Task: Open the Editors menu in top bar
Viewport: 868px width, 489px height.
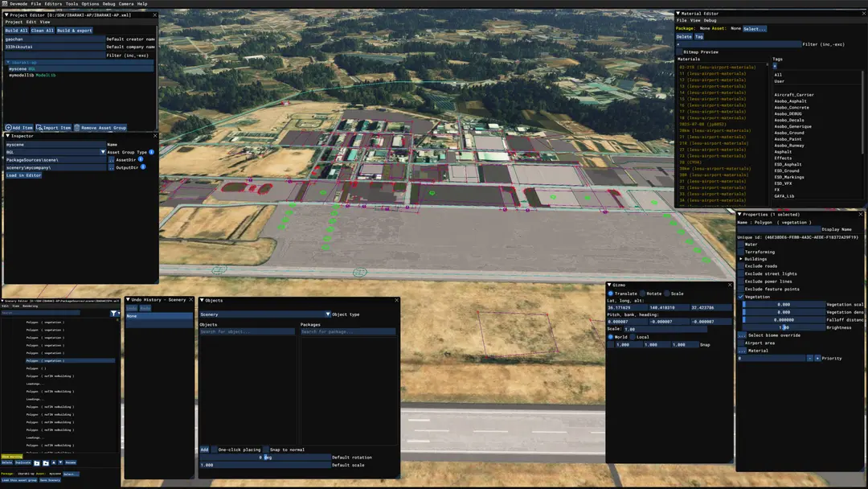Action: click(x=53, y=3)
